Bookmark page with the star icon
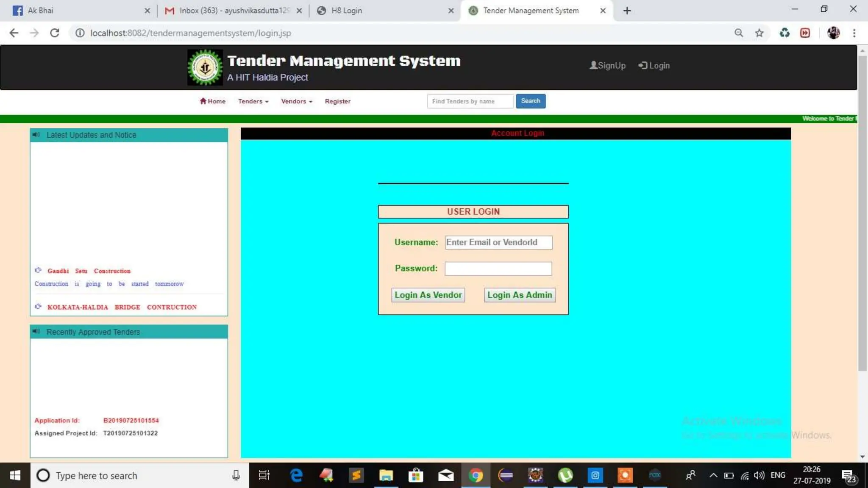Image resolution: width=868 pixels, height=488 pixels. (x=759, y=33)
